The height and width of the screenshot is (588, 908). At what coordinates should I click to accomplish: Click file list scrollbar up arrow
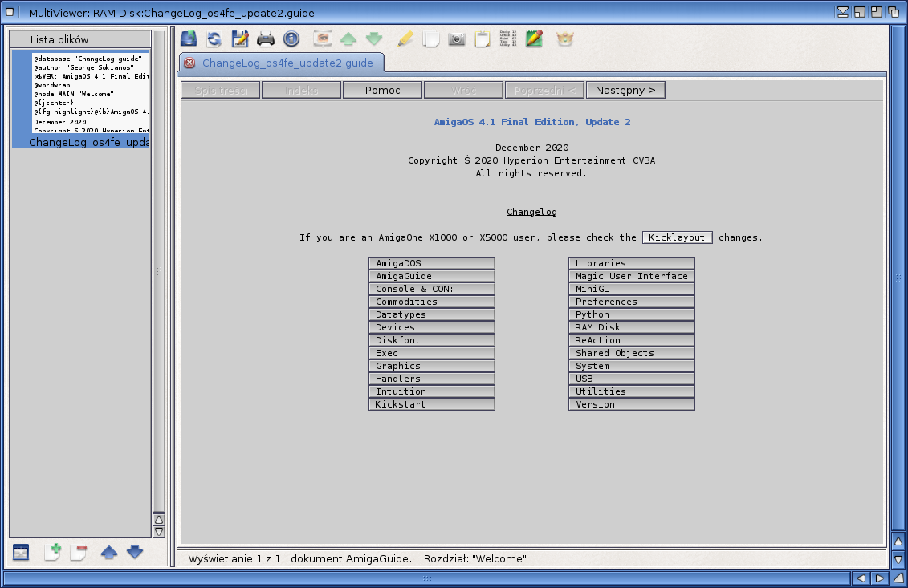click(x=159, y=519)
